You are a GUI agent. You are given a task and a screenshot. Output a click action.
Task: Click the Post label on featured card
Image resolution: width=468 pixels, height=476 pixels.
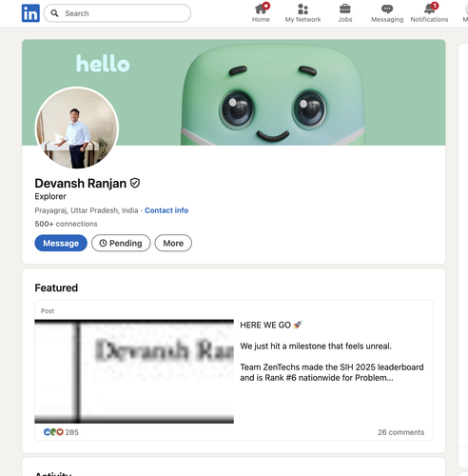coord(48,311)
